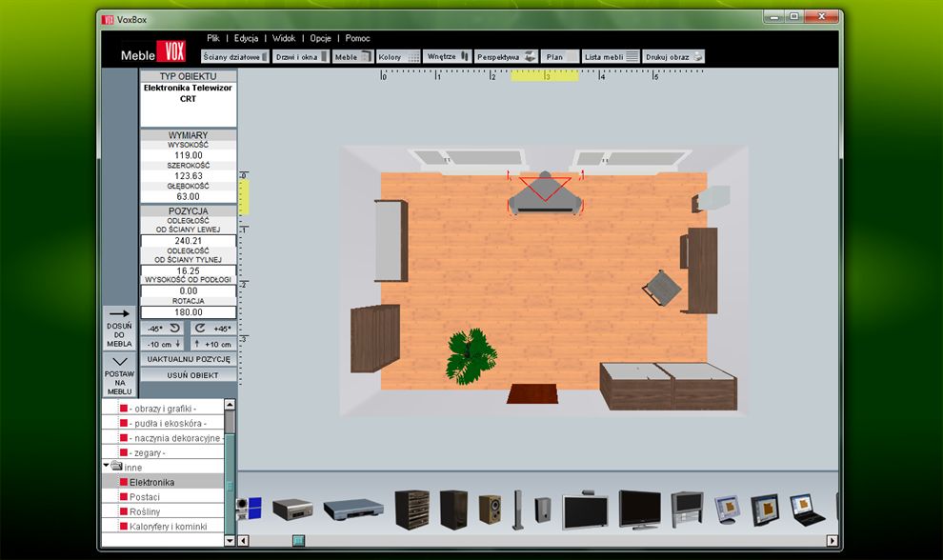
Task: Select Ściany działowe tool
Action: click(236, 57)
